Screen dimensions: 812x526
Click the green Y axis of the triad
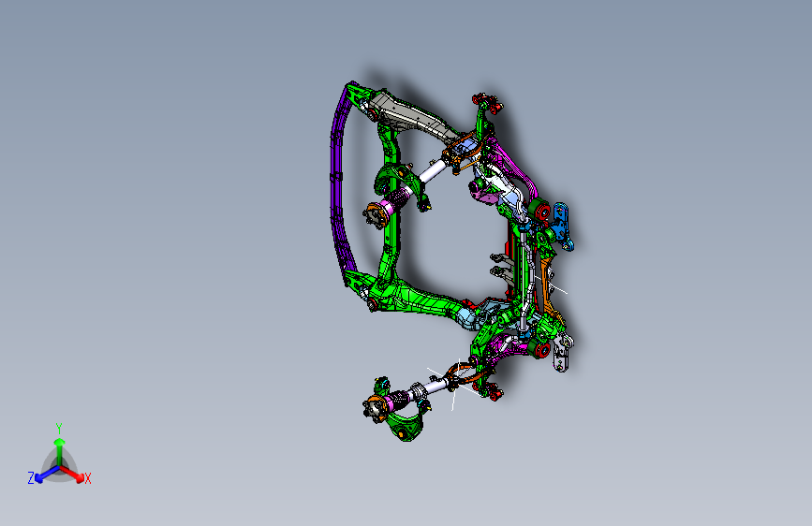click(x=60, y=452)
